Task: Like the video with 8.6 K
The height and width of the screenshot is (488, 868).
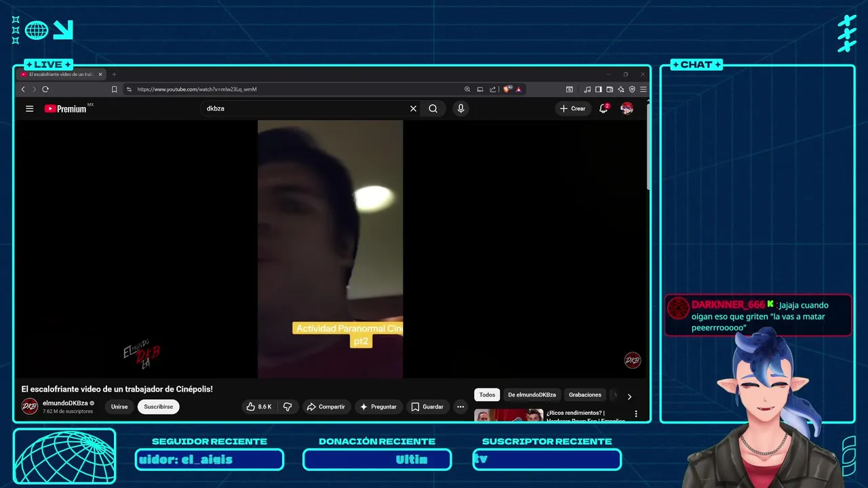Action: tap(258, 407)
